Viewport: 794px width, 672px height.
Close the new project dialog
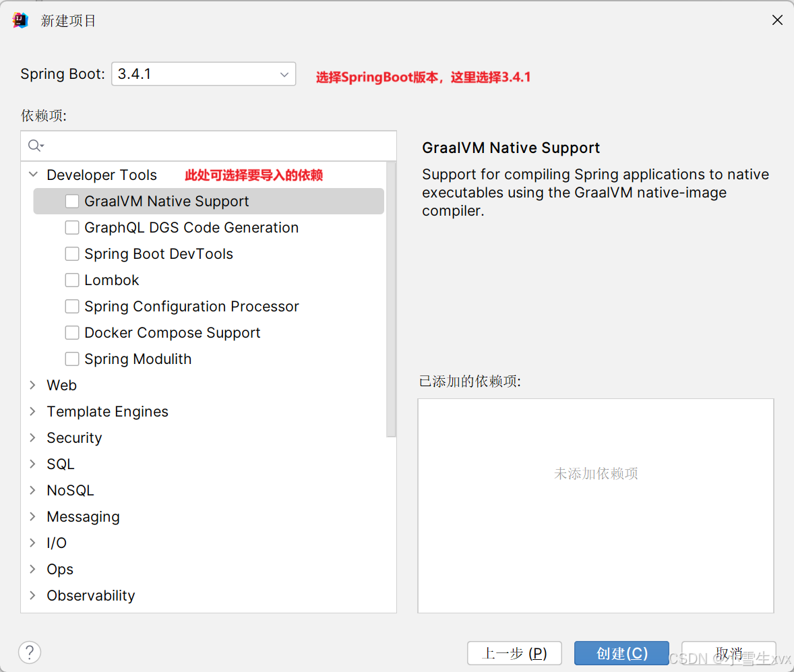pyautogui.click(x=777, y=20)
